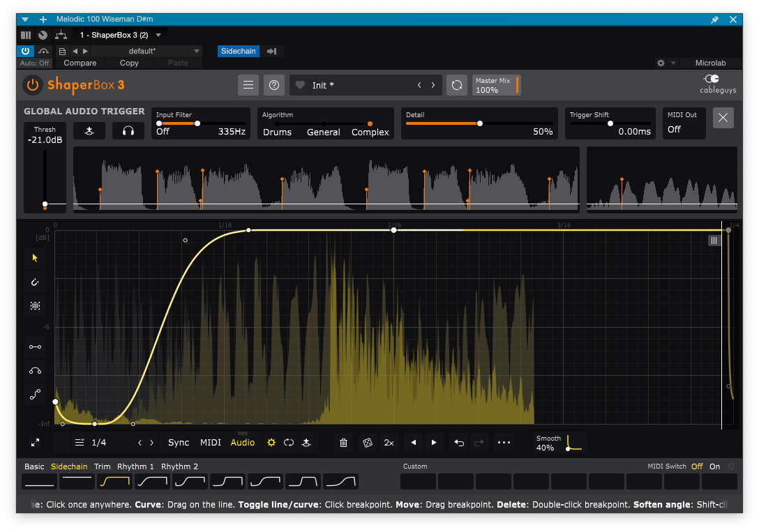Click the preset reload icon
Viewport: 759px width, 532px height.
(x=456, y=85)
